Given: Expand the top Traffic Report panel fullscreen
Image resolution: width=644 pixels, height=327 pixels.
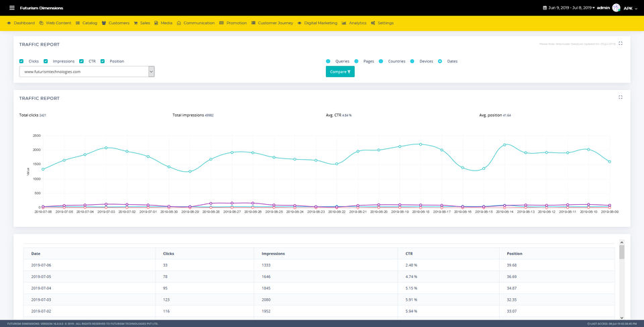Looking at the screenshot, I should (620, 43).
